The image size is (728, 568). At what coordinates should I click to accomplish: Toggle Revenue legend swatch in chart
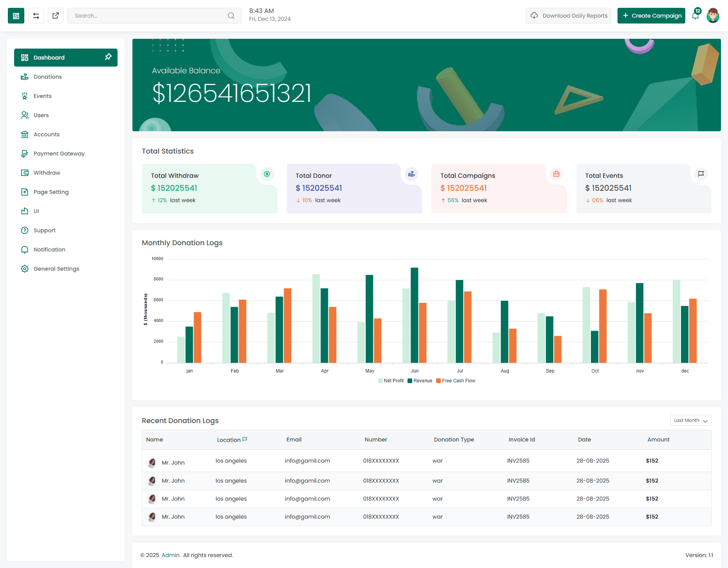pos(410,381)
